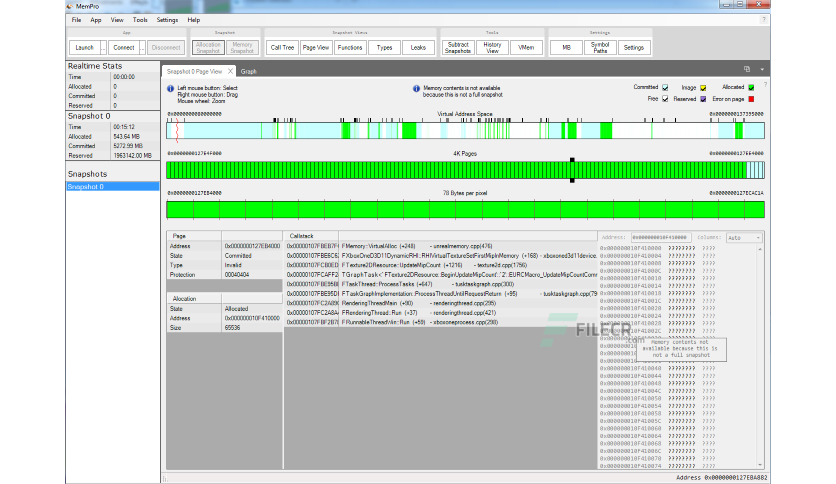Click the Snapshot 0 Reserved value 1963142.00 MB
Screen dimensions: 836x484
coord(132,156)
